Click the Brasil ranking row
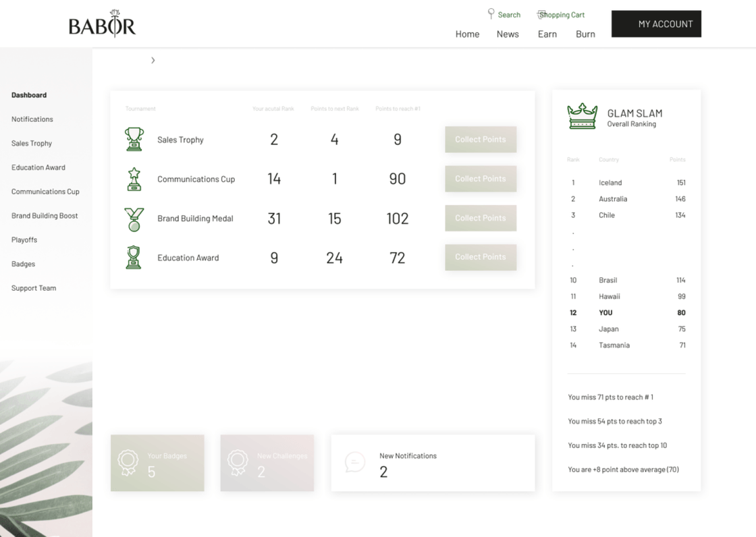Viewport: 756px width, 537px height. (627, 280)
